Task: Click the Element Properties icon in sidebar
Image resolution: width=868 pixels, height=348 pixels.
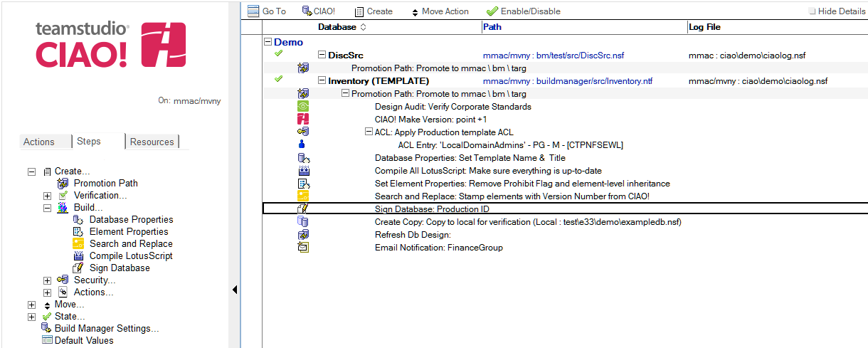Action: pyautogui.click(x=78, y=232)
